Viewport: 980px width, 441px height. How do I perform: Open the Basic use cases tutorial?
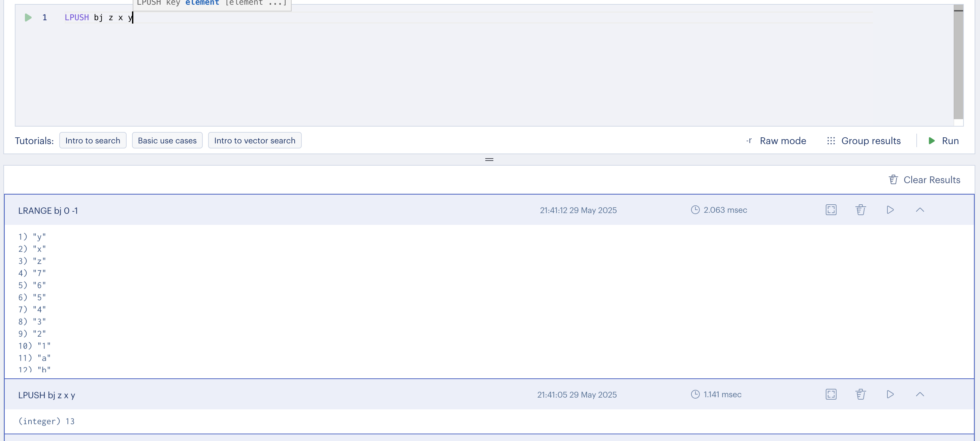(x=167, y=141)
